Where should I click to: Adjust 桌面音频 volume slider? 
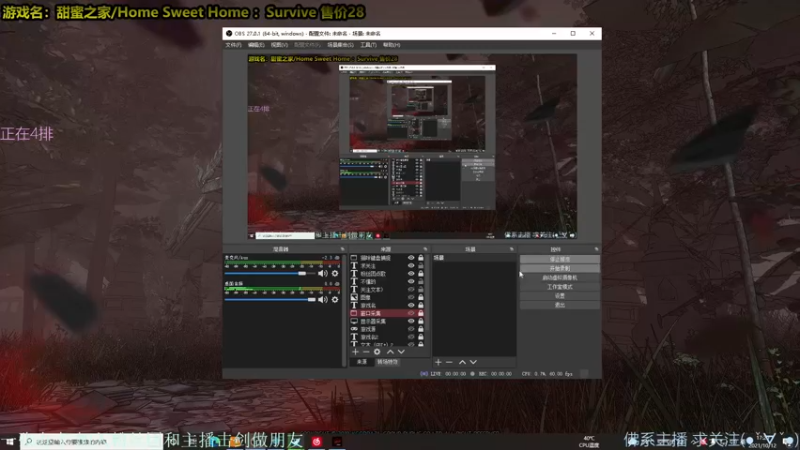coord(270,299)
